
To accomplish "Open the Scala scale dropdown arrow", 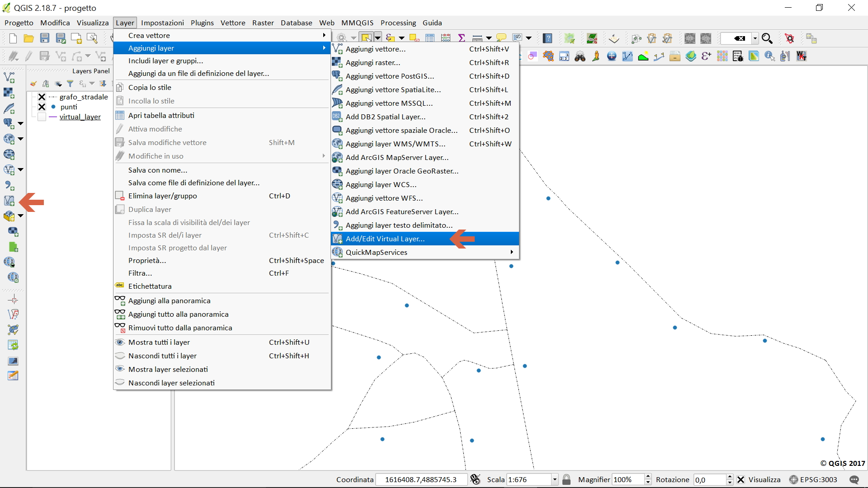I will [555, 480].
